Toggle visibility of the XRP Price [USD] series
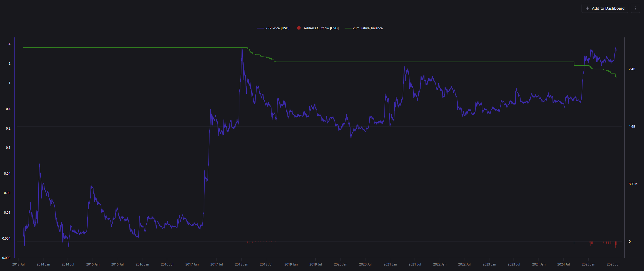Viewport: 644px width, 271px height. click(277, 28)
